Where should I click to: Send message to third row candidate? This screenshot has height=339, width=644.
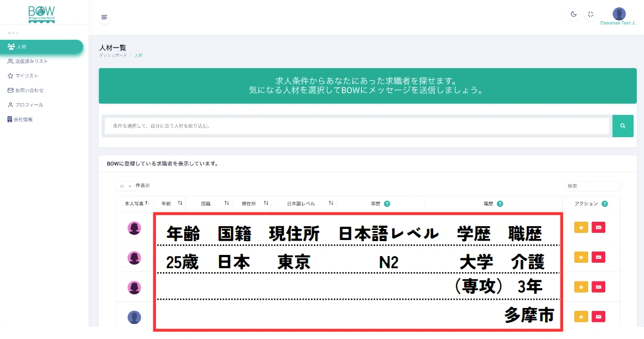point(599,287)
